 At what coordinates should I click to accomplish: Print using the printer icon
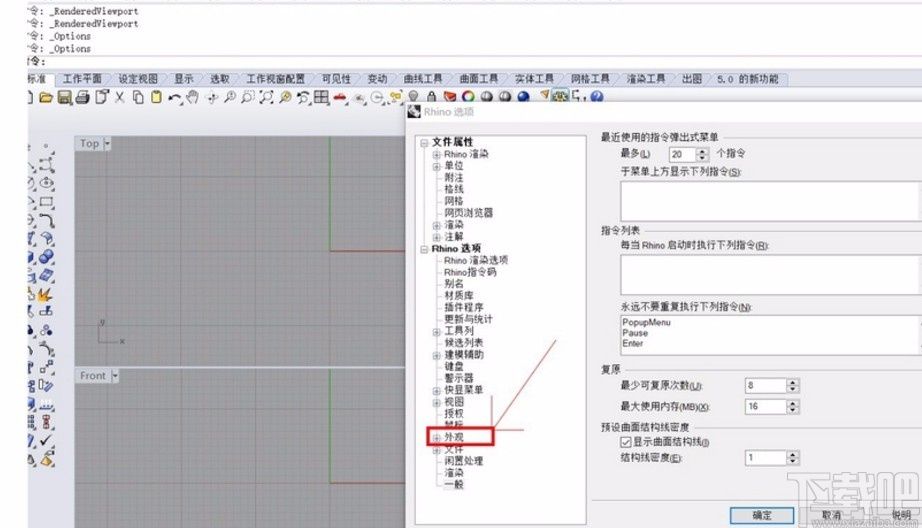82,97
